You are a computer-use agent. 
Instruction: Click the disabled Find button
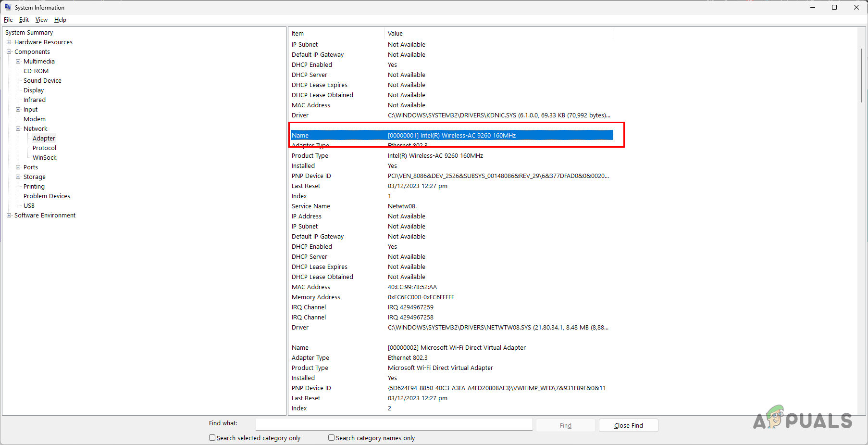[566, 425]
